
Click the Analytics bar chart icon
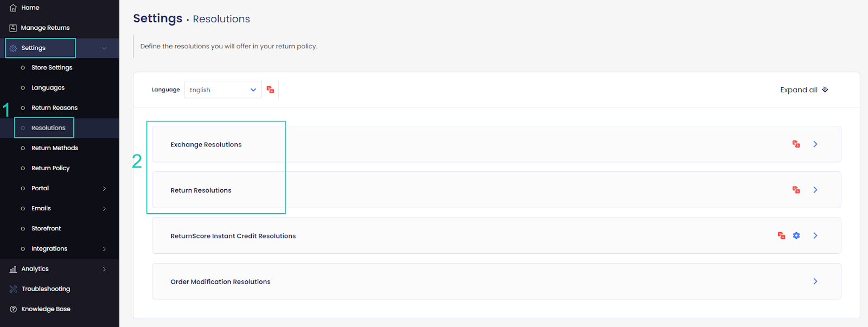(x=13, y=269)
